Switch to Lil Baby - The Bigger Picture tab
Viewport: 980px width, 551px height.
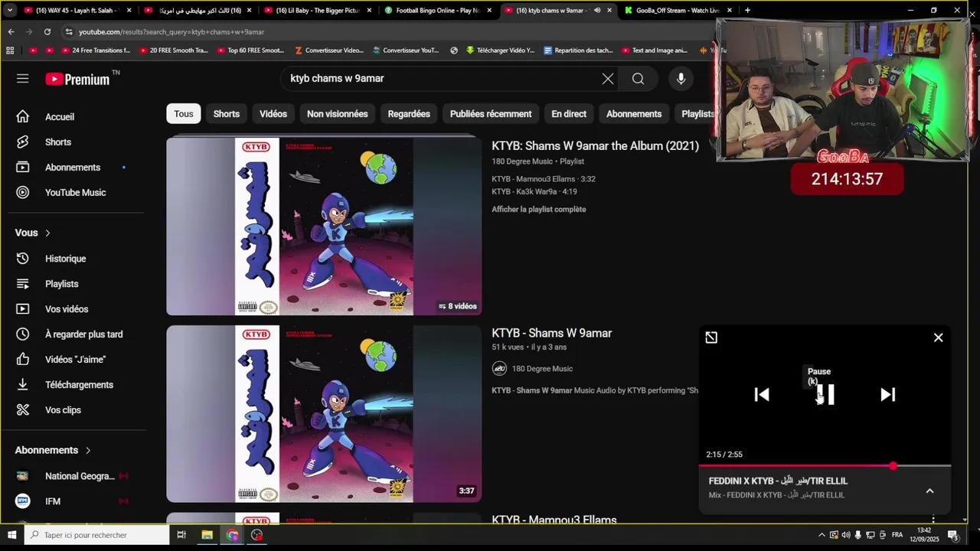coord(318,11)
